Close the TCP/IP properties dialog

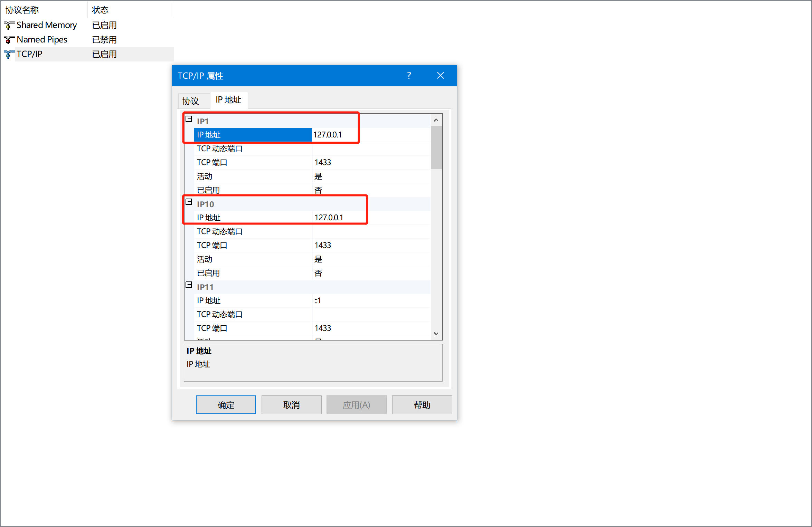click(x=440, y=75)
